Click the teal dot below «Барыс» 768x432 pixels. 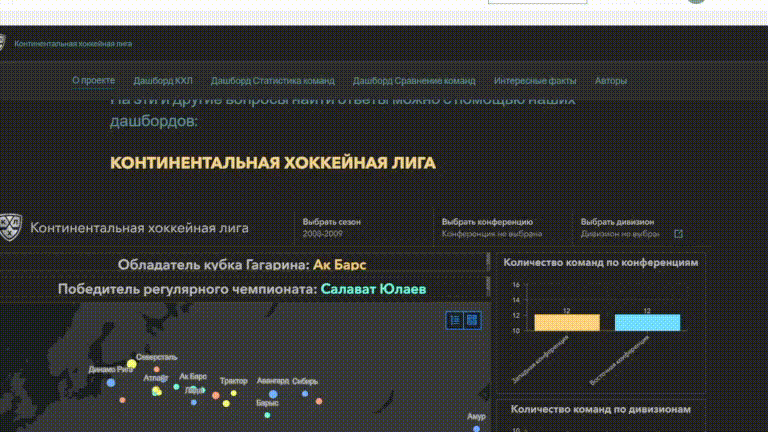267,415
